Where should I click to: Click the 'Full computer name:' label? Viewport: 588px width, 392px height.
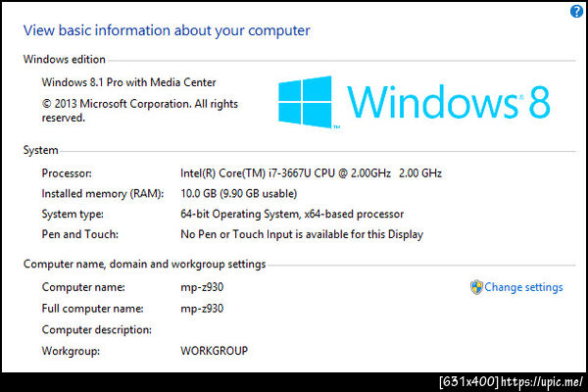coord(93,309)
